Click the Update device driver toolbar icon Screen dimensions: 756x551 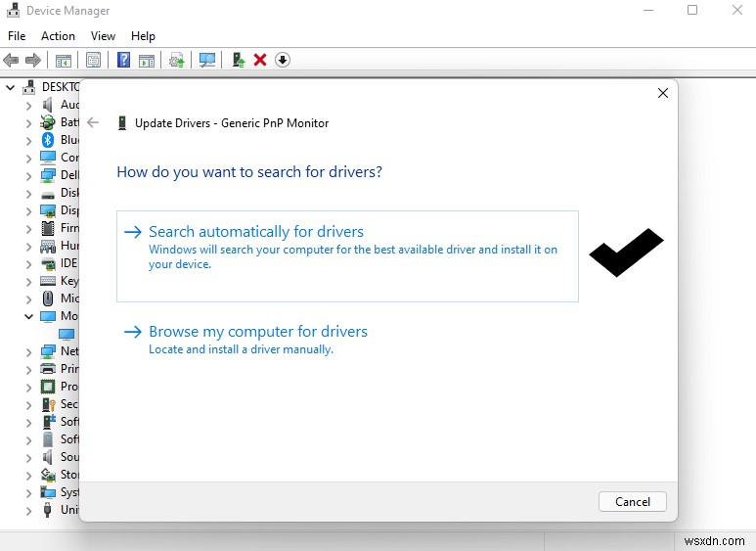pos(177,61)
